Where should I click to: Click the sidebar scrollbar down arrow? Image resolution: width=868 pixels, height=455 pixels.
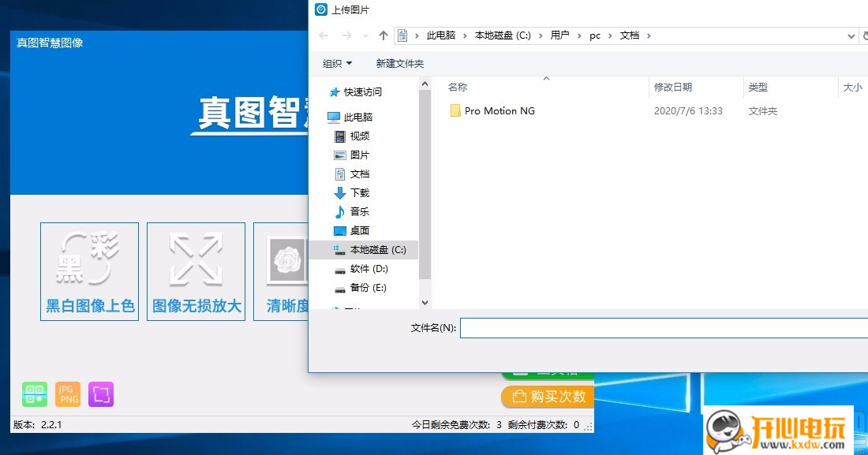click(425, 302)
